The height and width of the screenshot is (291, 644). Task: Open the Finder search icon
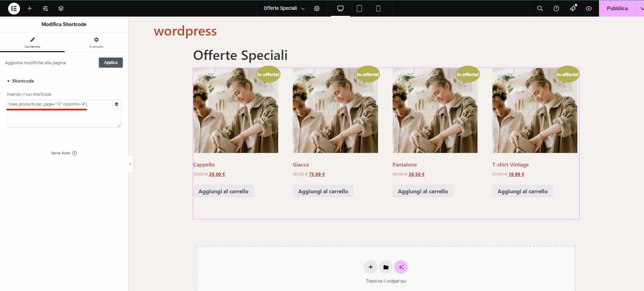coord(540,8)
